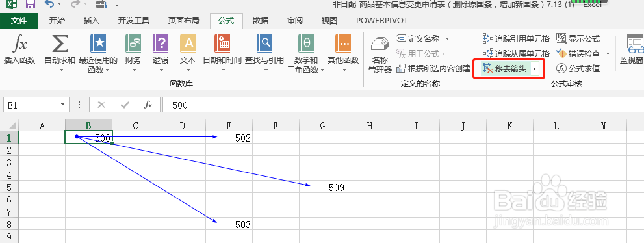This screenshot has width=644, height=243.
Task: Click the AutoSum (自动求和) sigma icon
Action: coord(60,44)
